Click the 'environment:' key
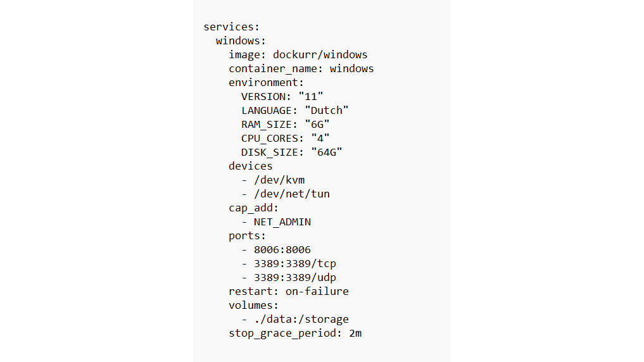The height and width of the screenshot is (362, 644). pyautogui.click(x=267, y=83)
